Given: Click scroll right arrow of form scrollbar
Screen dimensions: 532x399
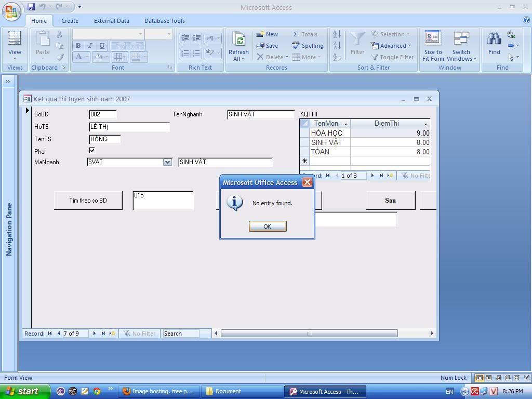Looking at the screenshot, I should tap(432, 334).
